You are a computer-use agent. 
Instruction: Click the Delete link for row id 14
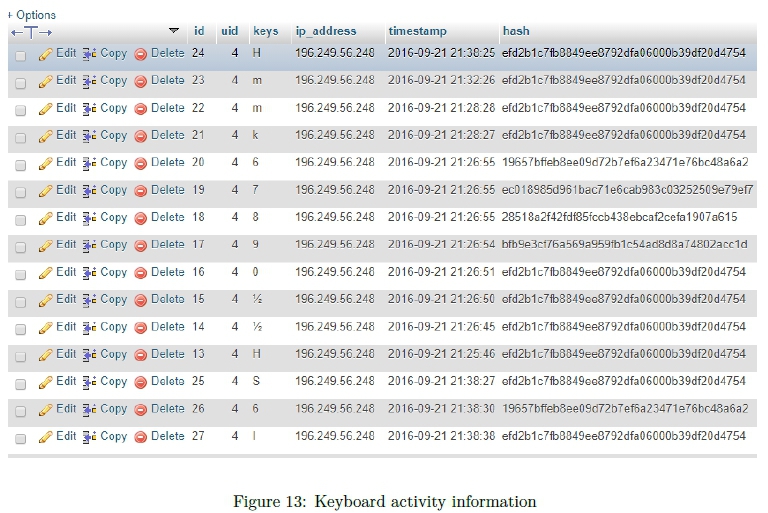pyautogui.click(x=167, y=326)
